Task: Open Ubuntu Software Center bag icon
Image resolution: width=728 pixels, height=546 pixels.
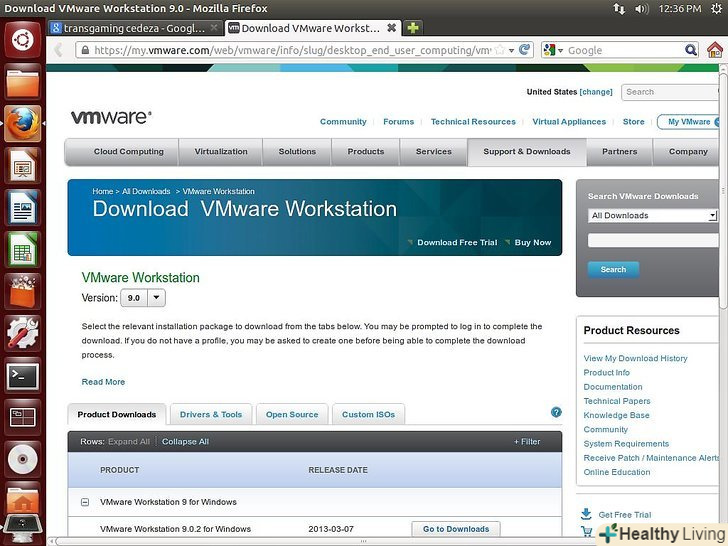Action: click(22, 291)
